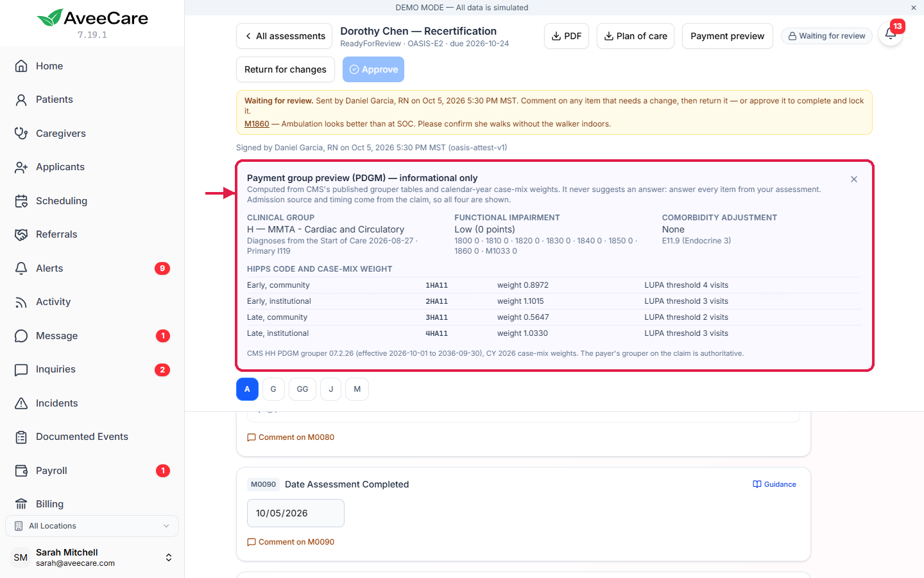Screen dimensions: 924x578
Task: Open Activity via its feed icon
Action: (x=21, y=302)
